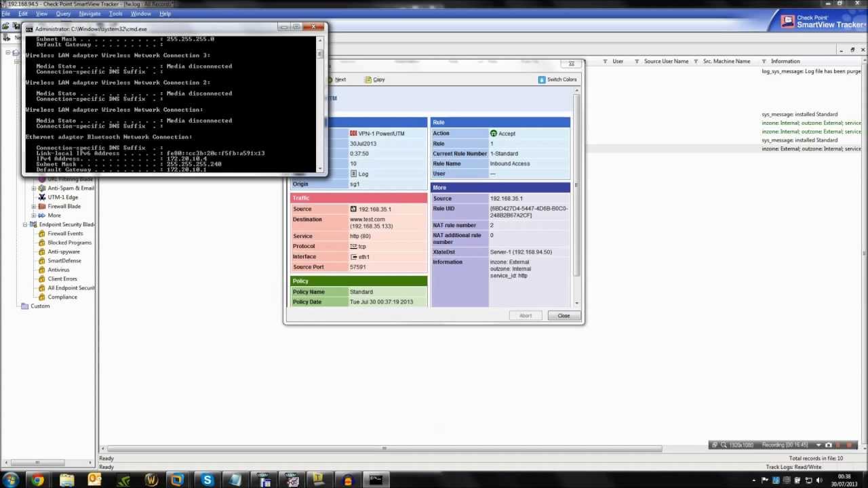Image resolution: width=868 pixels, height=488 pixels.
Task: Open the Anti-Spam & Email tree node
Action: [71, 188]
